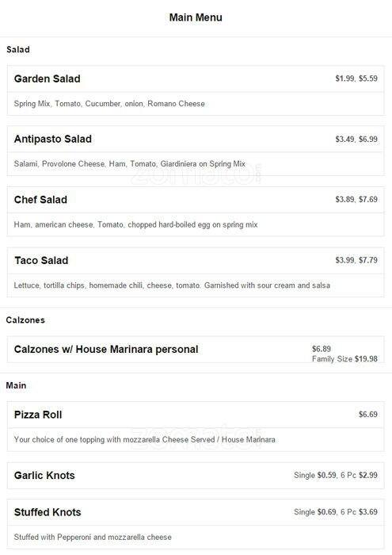Image resolution: width=392 pixels, height=555 pixels.
Task: Click the Main Menu heading
Action: pyautogui.click(x=196, y=17)
